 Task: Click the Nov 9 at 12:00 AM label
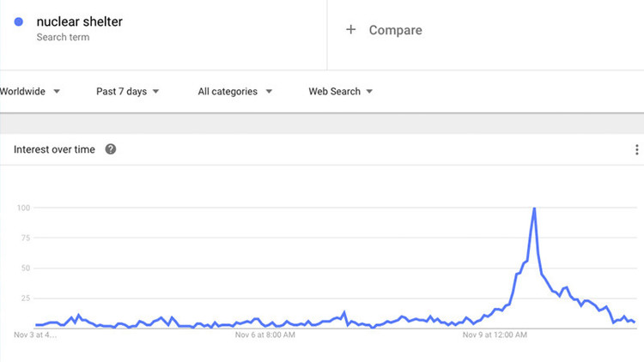click(494, 335)
